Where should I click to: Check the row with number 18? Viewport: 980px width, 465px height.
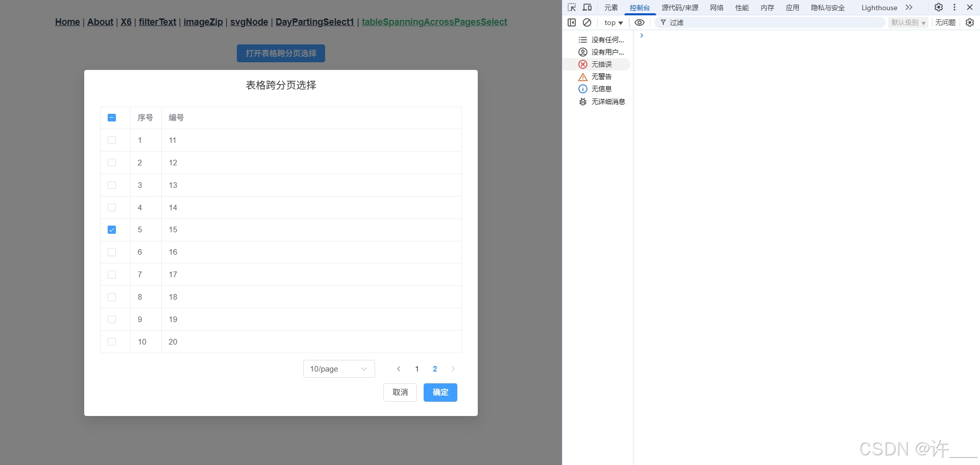click(x=112, y=297)
